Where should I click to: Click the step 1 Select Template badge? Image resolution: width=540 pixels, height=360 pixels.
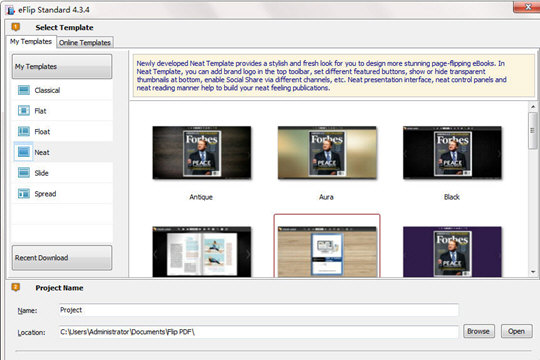15,27
